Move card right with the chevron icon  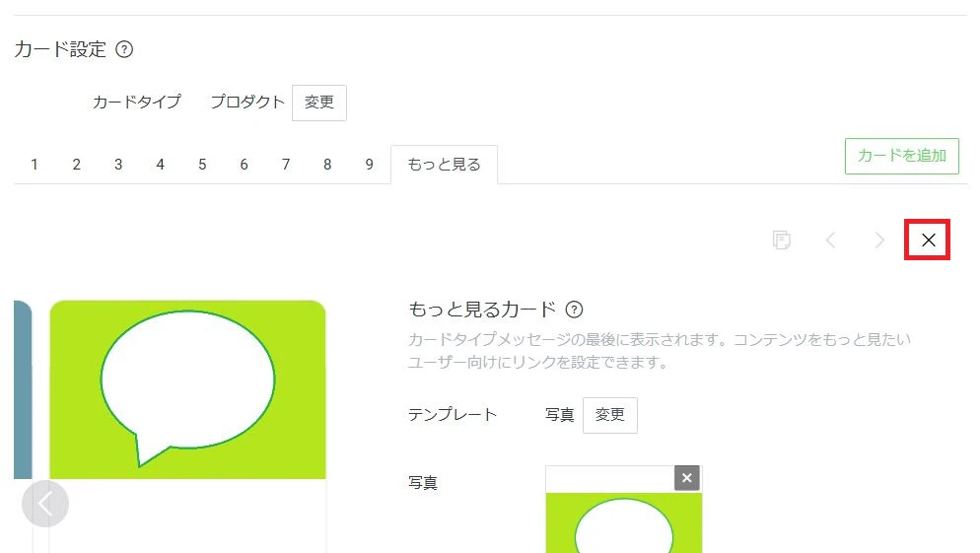(879, 240)
